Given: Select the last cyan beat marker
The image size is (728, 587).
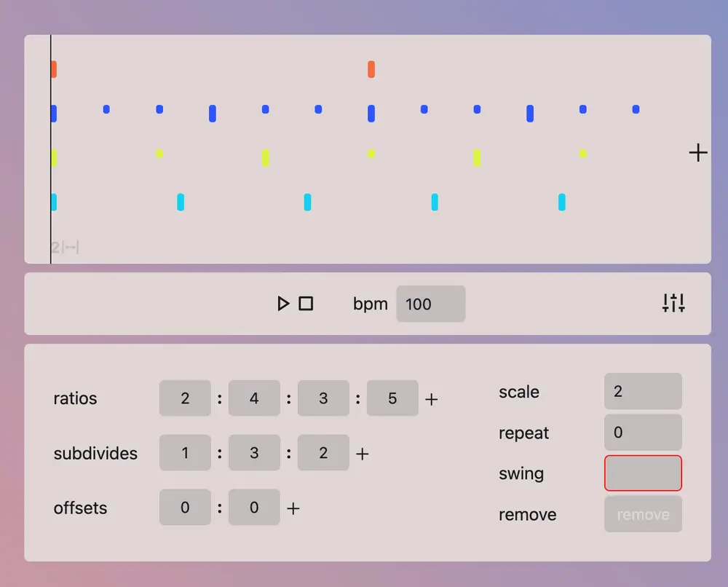Looking at the screenshot, I should [x=562, y=202].
